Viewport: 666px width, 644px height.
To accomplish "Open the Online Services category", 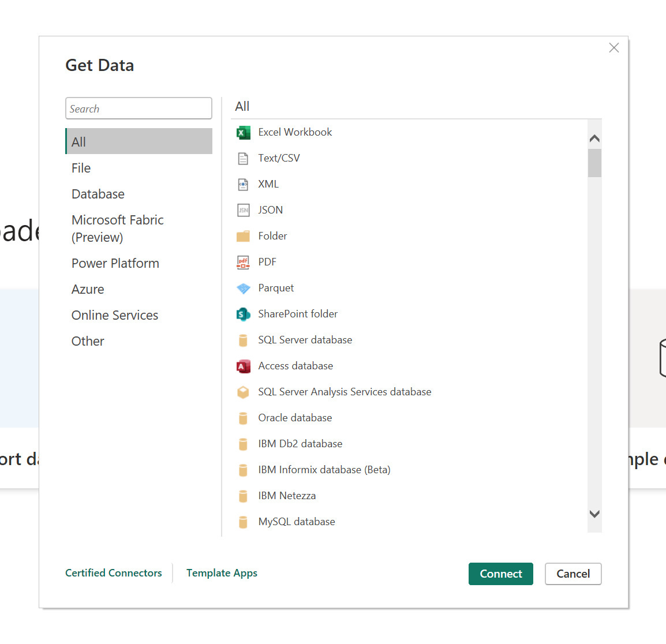I will (139, 314).
